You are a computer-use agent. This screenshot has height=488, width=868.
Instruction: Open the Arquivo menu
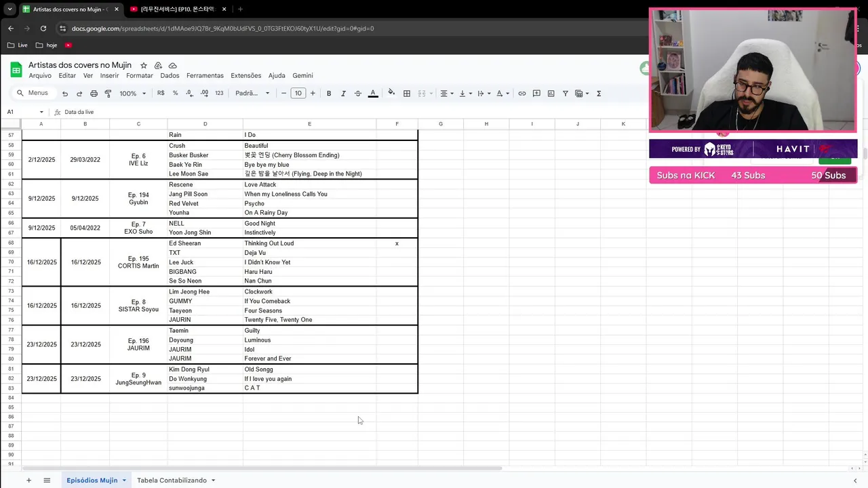tap(40, 75)
